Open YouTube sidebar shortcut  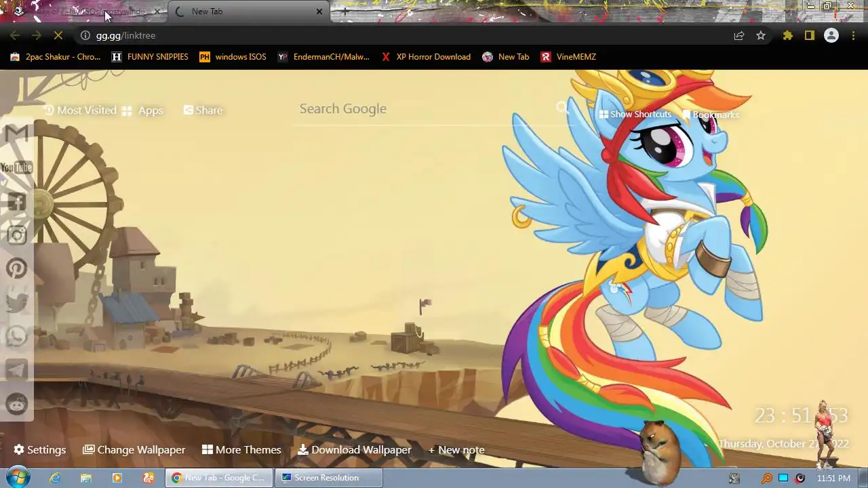[16, 167]
